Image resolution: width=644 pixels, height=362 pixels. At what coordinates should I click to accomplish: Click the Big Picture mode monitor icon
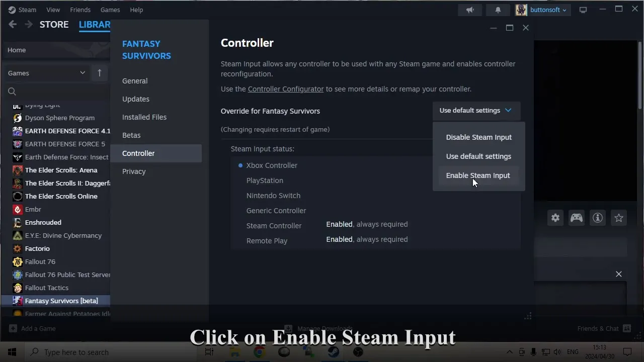(583, 10)
